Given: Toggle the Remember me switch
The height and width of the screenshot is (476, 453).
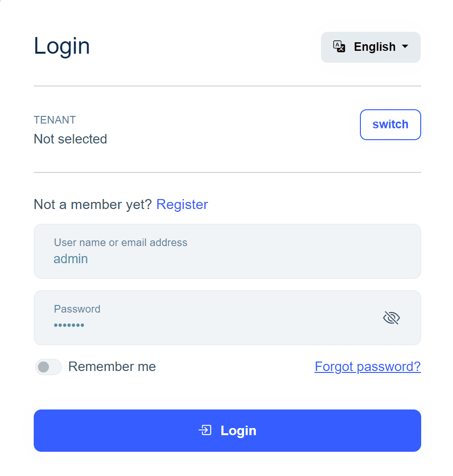Looking at the screenshot, I should tap(48, 367).
